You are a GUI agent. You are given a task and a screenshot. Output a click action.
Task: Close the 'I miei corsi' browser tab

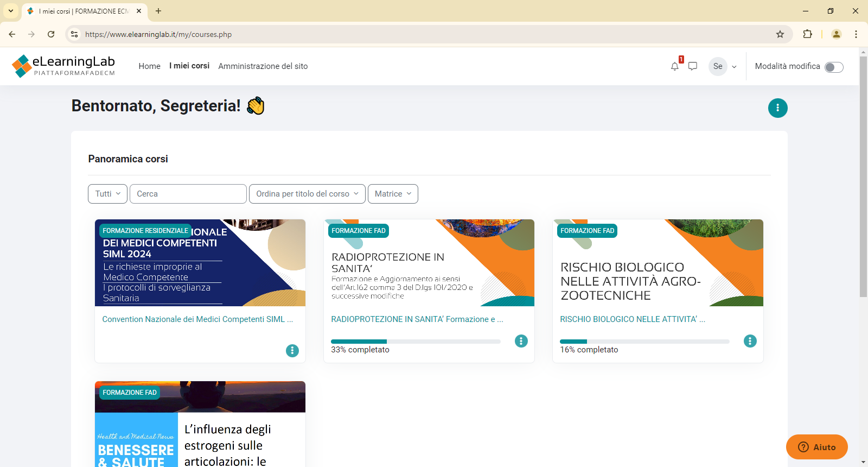tap(139, 11)
